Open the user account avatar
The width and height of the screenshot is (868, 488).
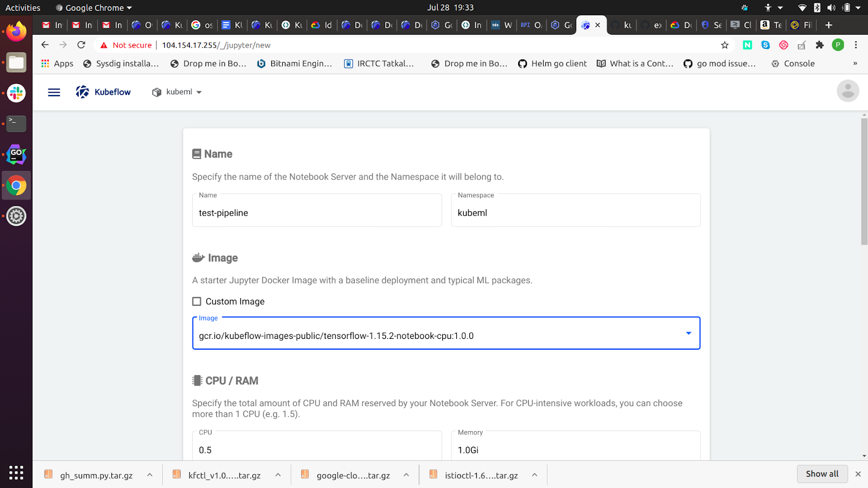pos(847,91)
